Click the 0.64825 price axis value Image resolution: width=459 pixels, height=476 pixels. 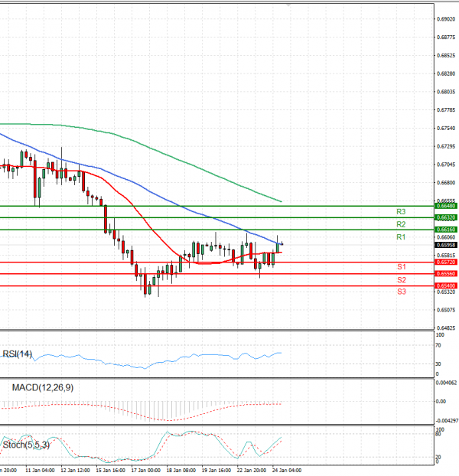446,328
